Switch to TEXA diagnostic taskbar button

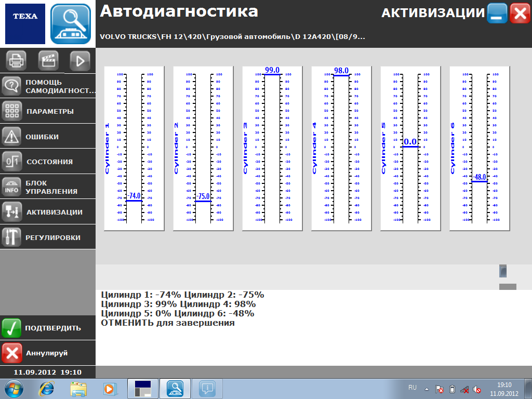tap(175, 389)
